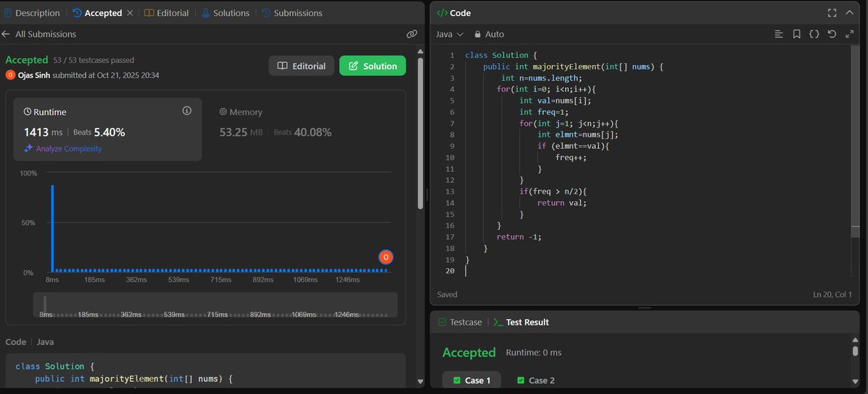Click the format code lines icon

click(x=779, y=34)
